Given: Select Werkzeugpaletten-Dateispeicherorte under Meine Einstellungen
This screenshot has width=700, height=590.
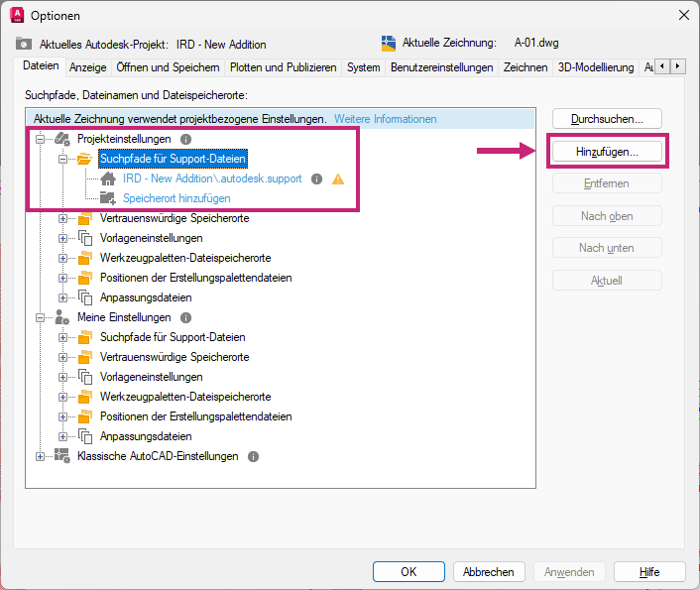Looking at the screenshot, I should tap(185, 397).
